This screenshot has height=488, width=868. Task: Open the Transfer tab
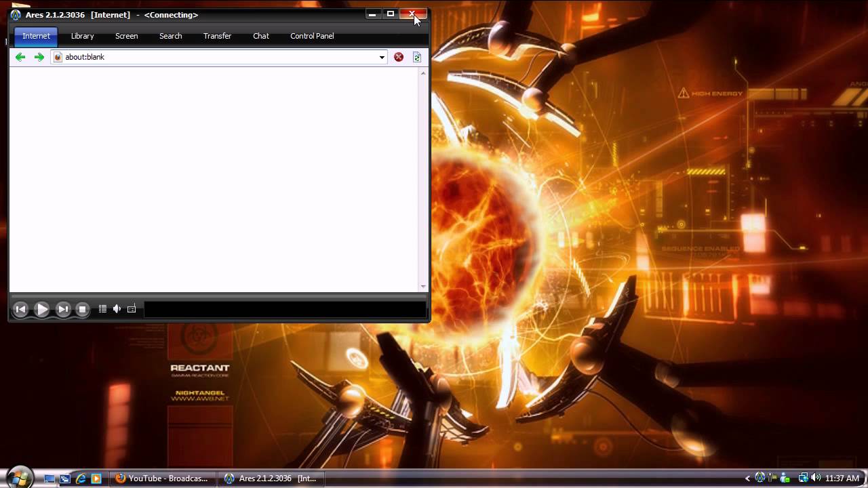(217, 36)
